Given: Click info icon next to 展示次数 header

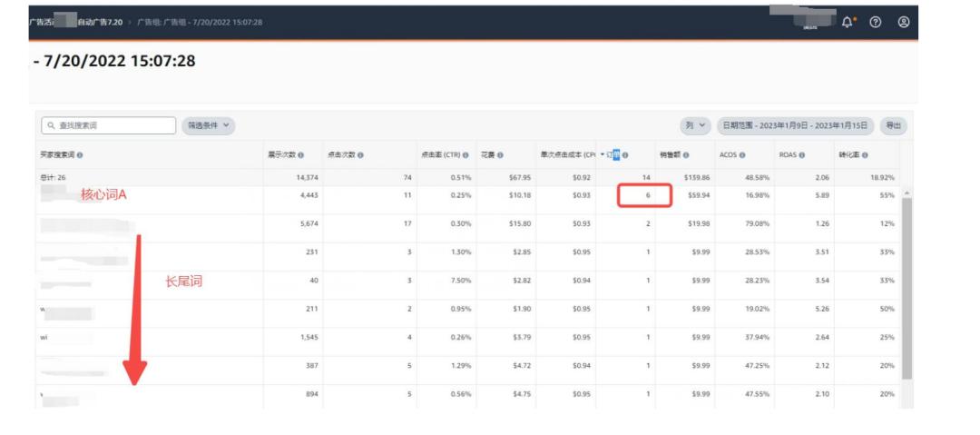Looking at the screenshot, I should [301, 155].
